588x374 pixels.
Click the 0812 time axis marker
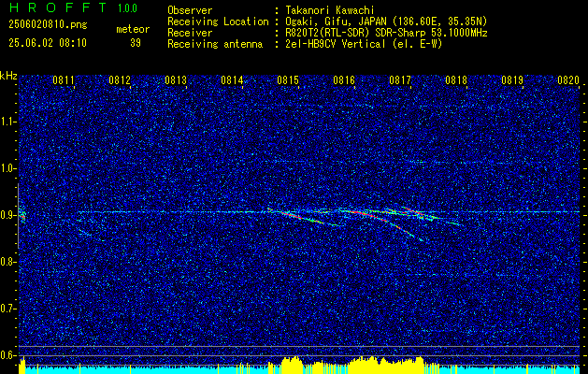click(120, 79)
